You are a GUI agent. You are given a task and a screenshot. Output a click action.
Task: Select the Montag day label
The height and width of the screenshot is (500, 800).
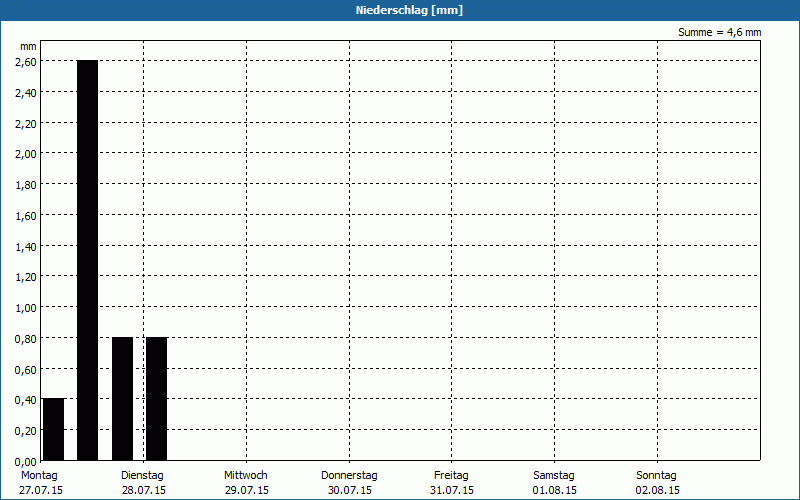(39, 476)
